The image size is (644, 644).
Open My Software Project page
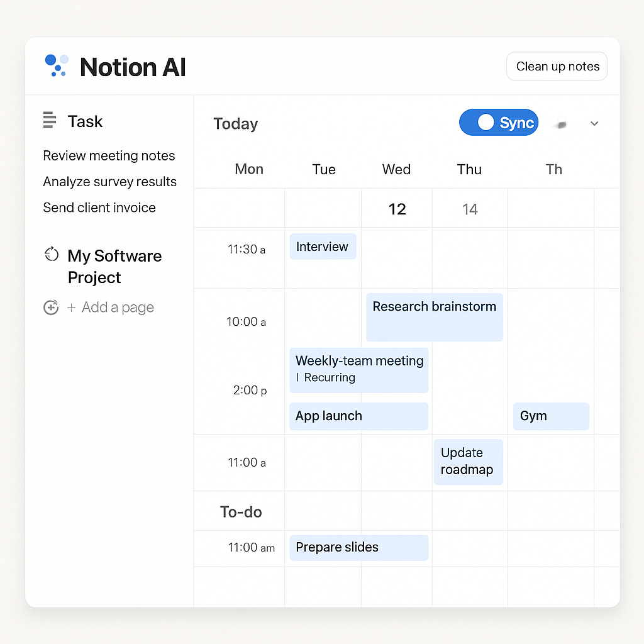114,266
